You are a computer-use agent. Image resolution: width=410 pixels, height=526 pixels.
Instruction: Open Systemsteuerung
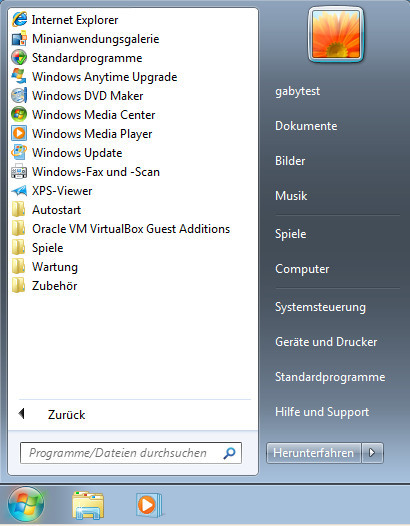pos(320,307)
